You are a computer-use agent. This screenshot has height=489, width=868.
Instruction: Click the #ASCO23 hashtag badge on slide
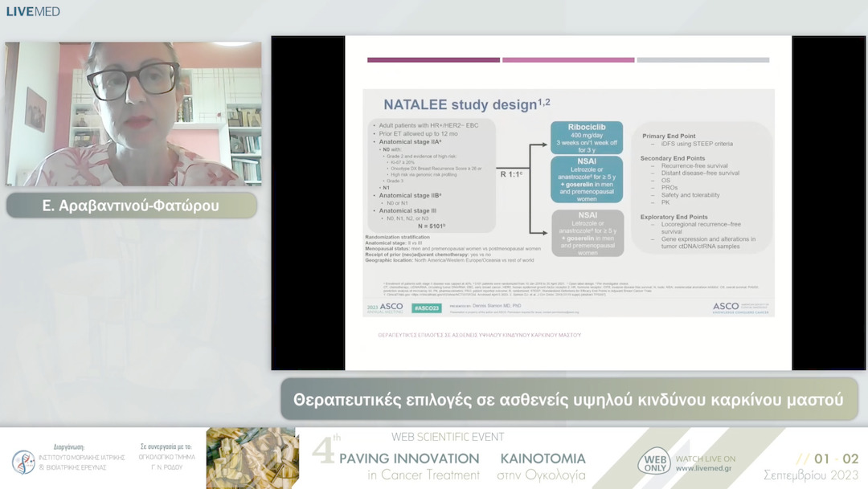point(427,308)
